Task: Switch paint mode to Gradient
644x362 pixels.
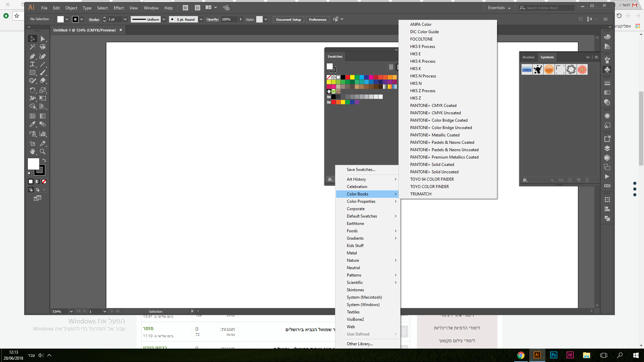Action: [38, 182]
